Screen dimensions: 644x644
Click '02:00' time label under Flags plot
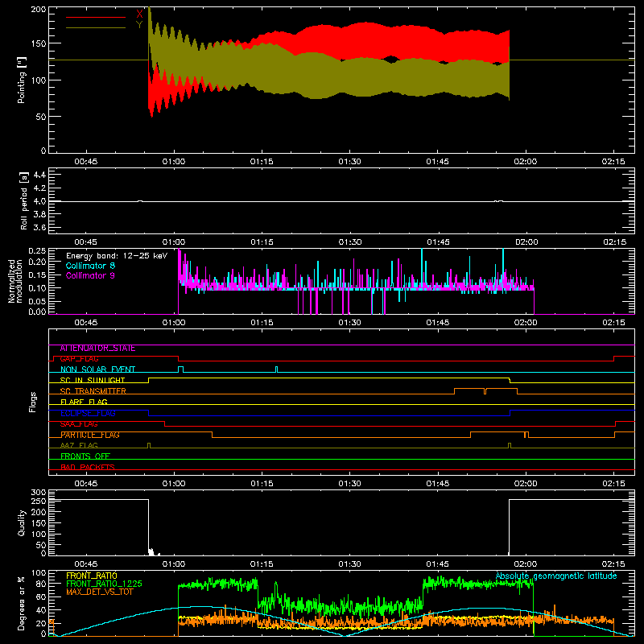526,484
